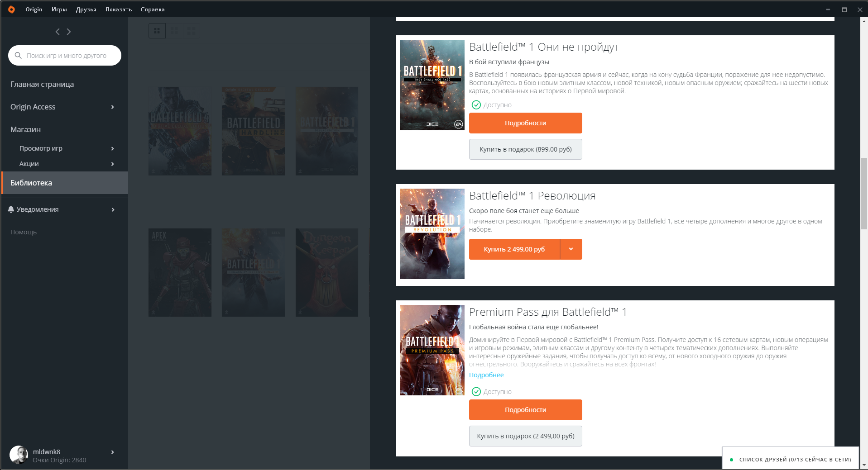The height and width of the screenshot is (470, 868).
Task: Open the Игры menu
Action: (59, 9)
